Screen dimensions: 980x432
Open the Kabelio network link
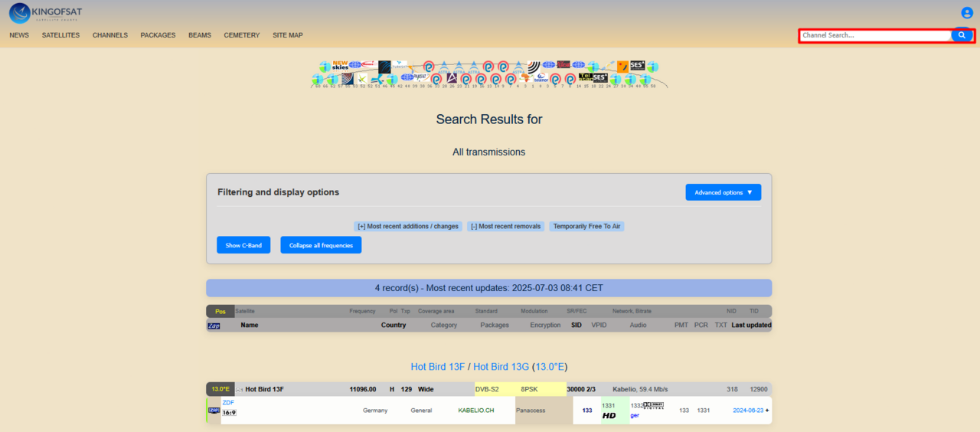(625, 389)
